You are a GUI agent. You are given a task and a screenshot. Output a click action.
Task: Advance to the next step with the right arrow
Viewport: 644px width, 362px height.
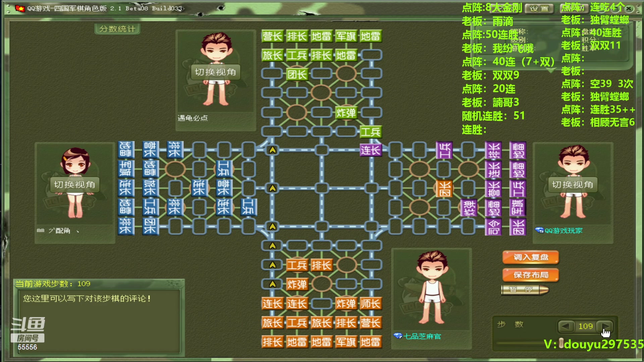tap(605, 326)
